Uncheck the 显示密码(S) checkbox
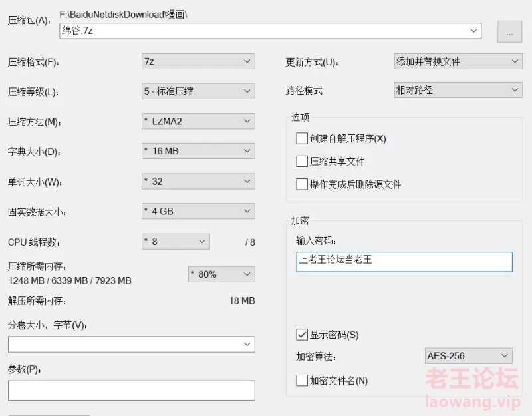Viewport: 532px width, 416px height. pyautogui.click(x=302, y=335)
